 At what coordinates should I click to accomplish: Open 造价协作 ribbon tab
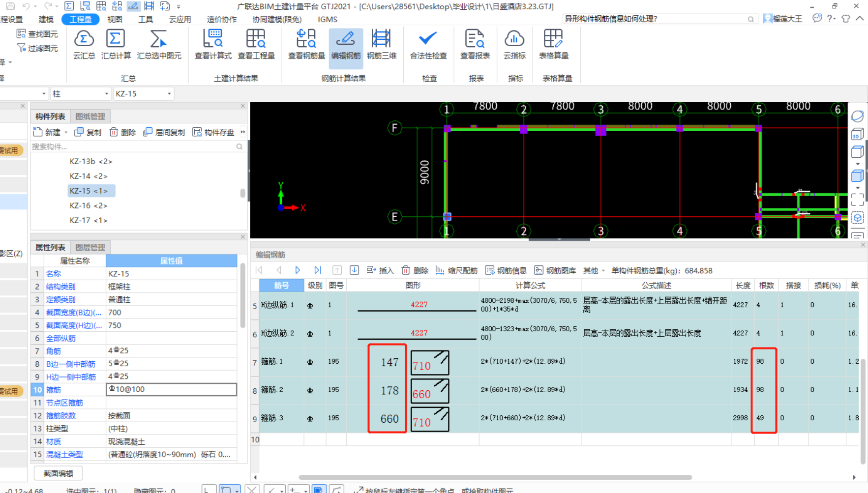click(221, 19)
